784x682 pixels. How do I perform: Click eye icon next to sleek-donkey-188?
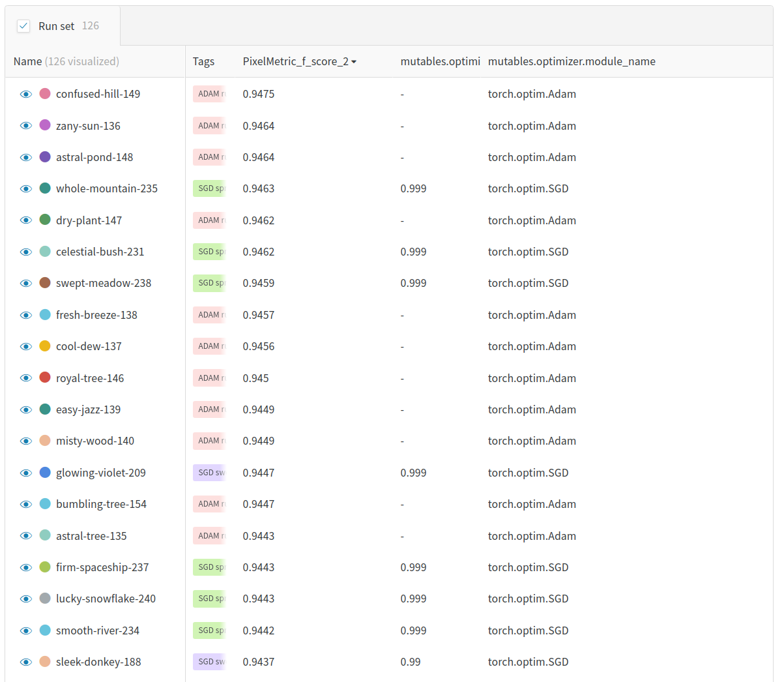26,662
